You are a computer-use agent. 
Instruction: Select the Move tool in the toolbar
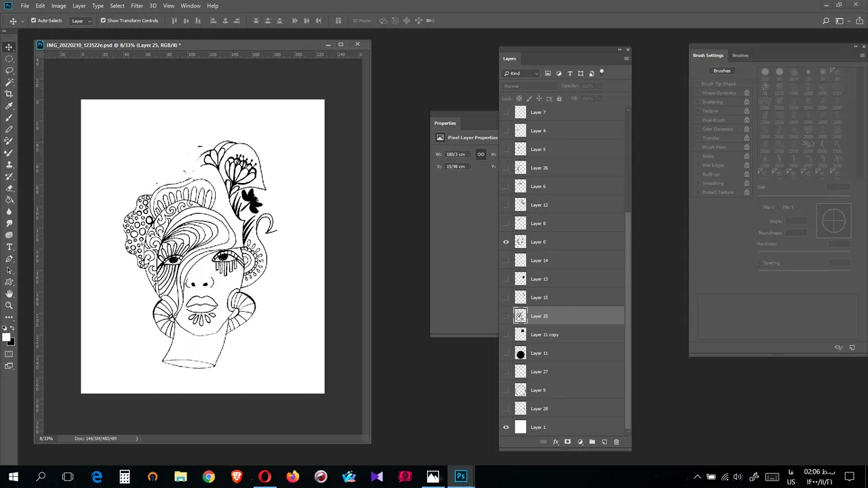pos(9,47)
